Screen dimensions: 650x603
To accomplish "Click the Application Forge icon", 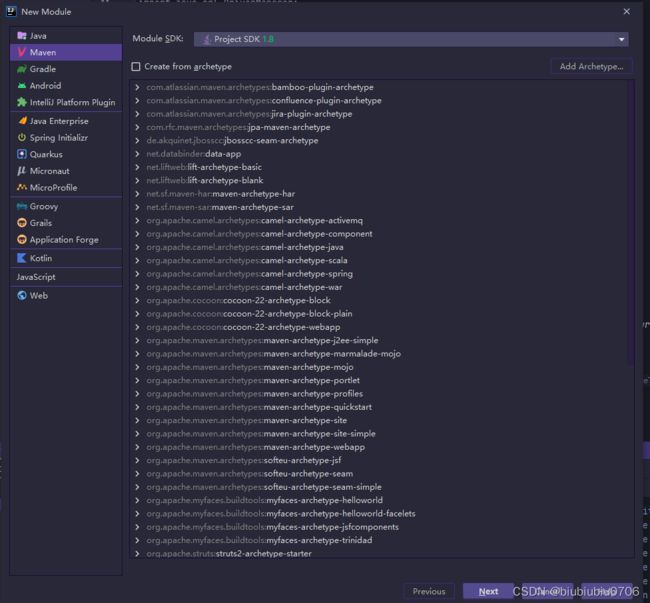I will [x=22, y=239].
